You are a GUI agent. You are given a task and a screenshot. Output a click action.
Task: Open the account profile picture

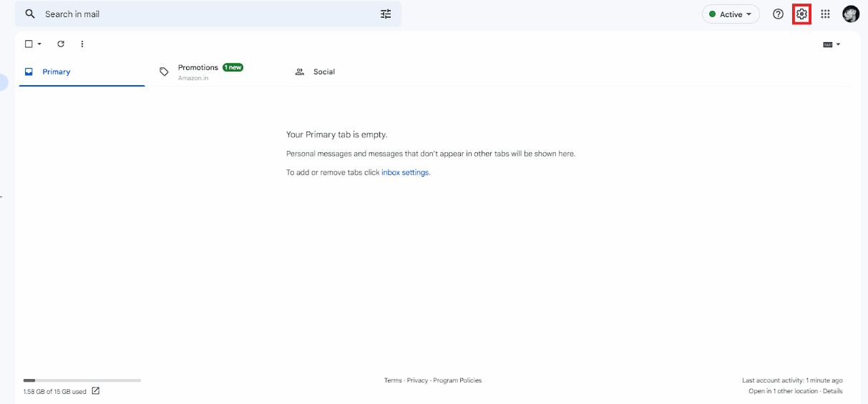851,14
